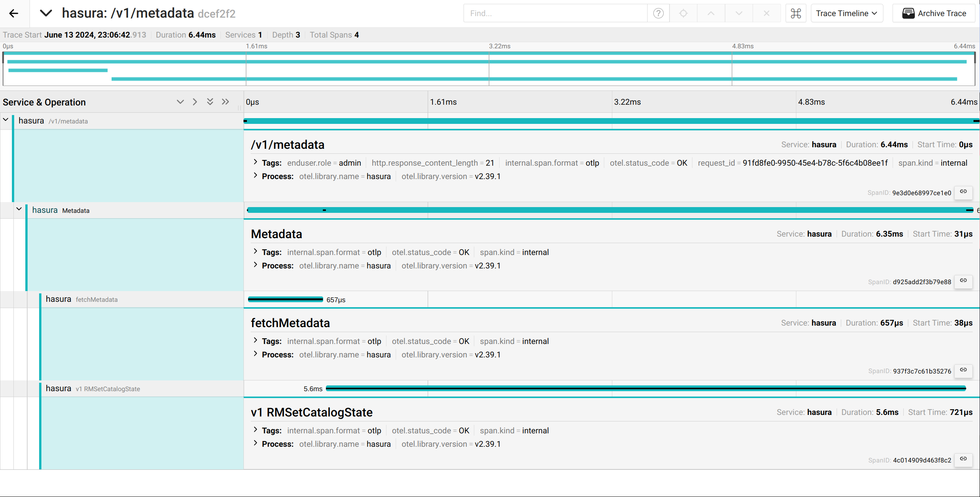Collapse the trace header chevron next to hasura title
980x497 pixels.
pos(46,13)
